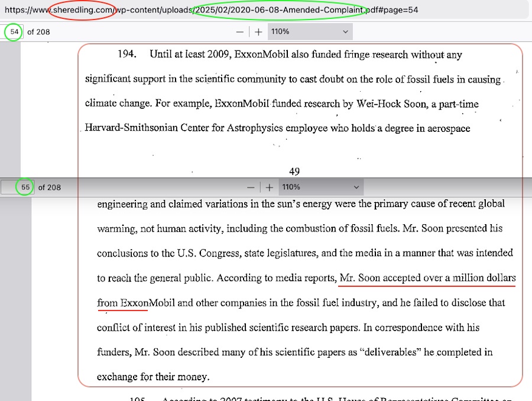Click underlined text "Mr. Soon accepted over a million dollars"
This screenshot has width=532, height=401.
(x=427, y=278)
